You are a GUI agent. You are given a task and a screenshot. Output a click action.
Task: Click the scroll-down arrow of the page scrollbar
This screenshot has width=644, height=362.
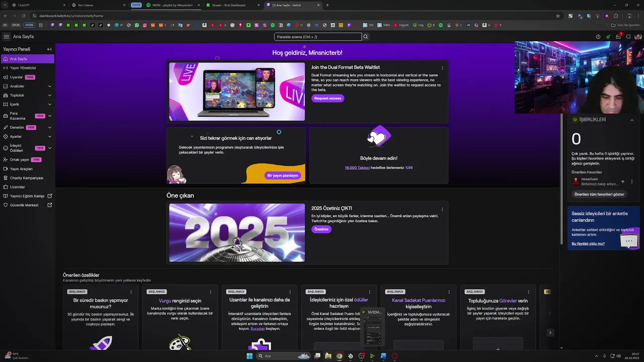click(562, 347)
